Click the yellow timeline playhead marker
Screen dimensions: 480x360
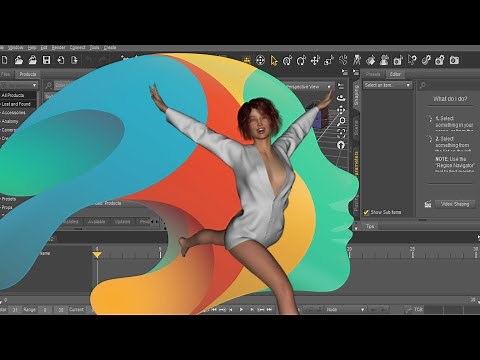click(97, 255)
